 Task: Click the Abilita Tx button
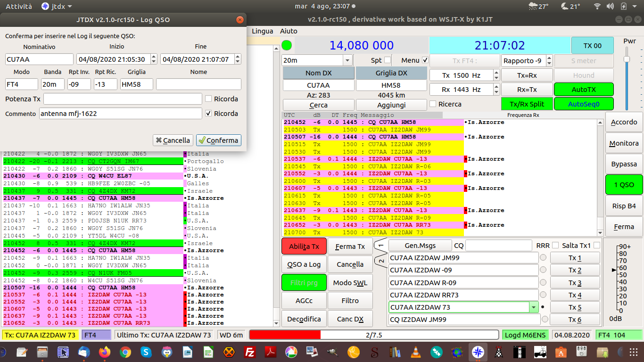tap(304, 247)
